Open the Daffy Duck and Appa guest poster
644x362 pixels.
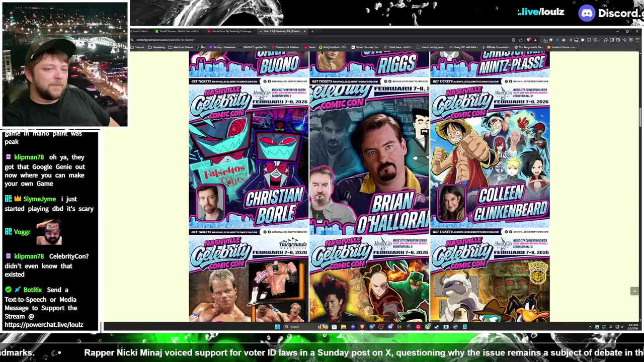point(490,279)
